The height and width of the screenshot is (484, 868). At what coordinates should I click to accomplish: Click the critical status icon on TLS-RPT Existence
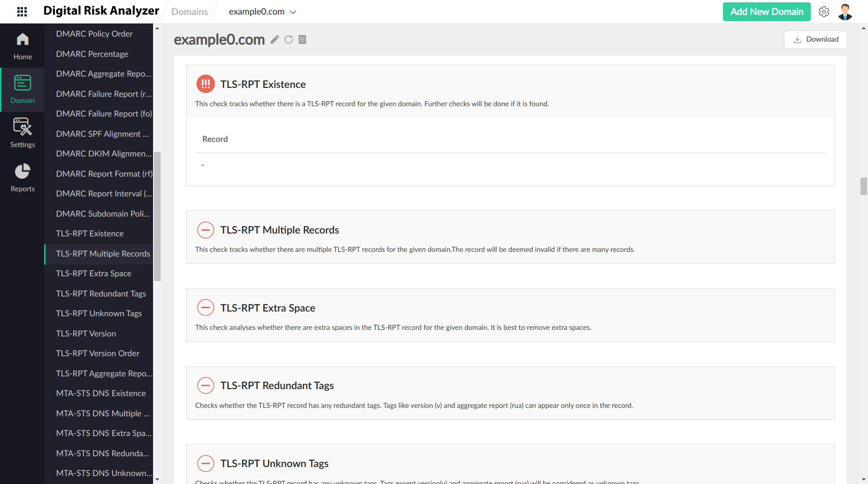(x=205, y=84)
